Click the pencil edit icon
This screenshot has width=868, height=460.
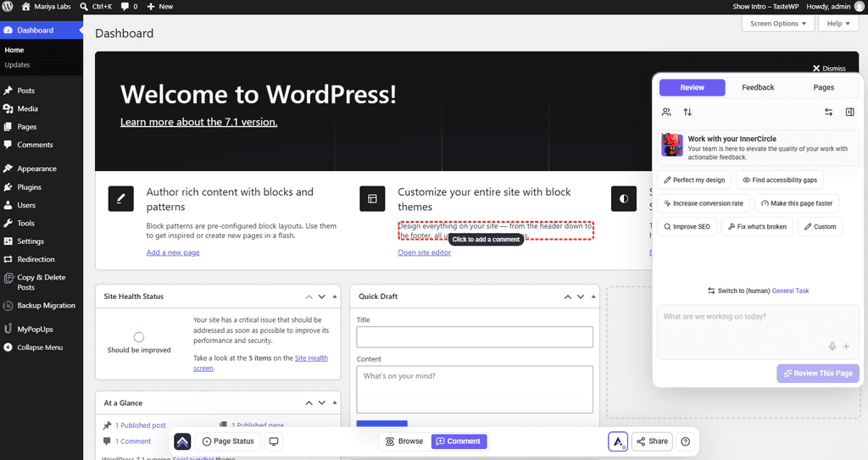120,199
